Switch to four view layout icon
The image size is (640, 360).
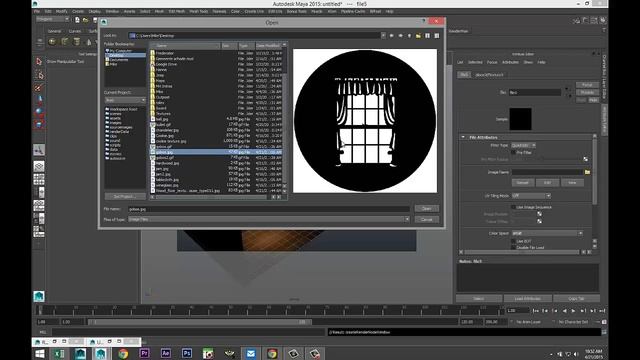pyautogui.click(x=39, y=179)
